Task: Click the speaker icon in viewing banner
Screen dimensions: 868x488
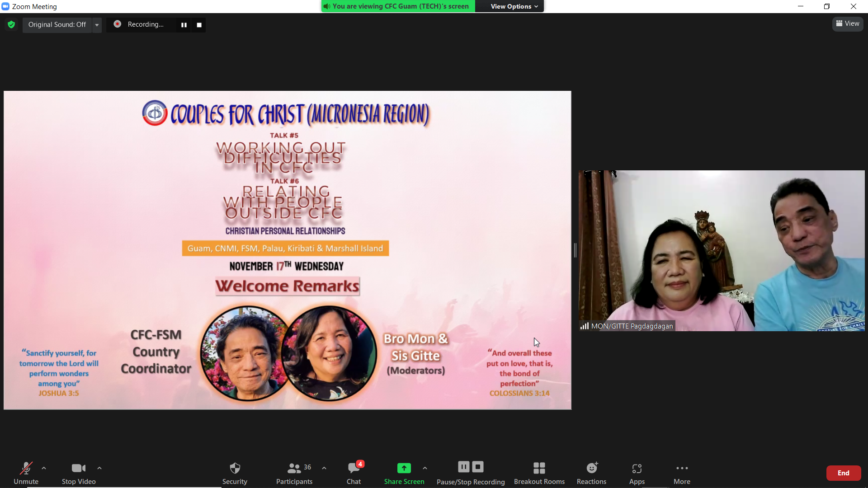Action: pyautogui.click(x=326, y=6)
